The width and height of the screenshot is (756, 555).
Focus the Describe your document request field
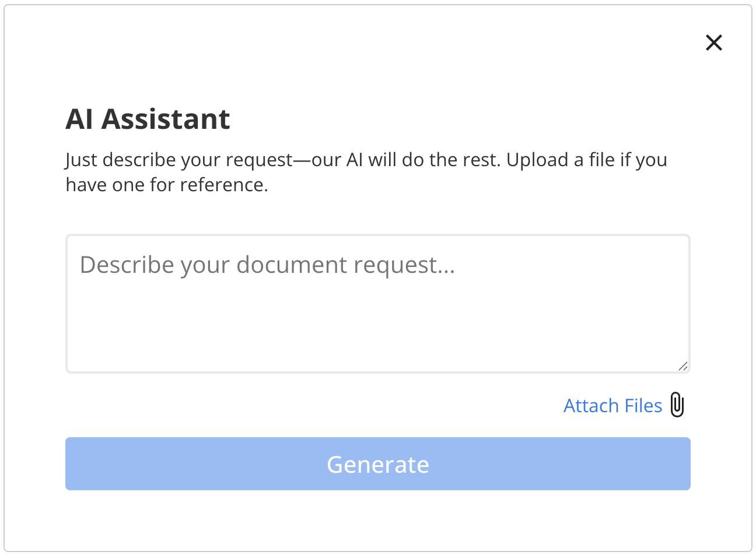pos(378,303)
